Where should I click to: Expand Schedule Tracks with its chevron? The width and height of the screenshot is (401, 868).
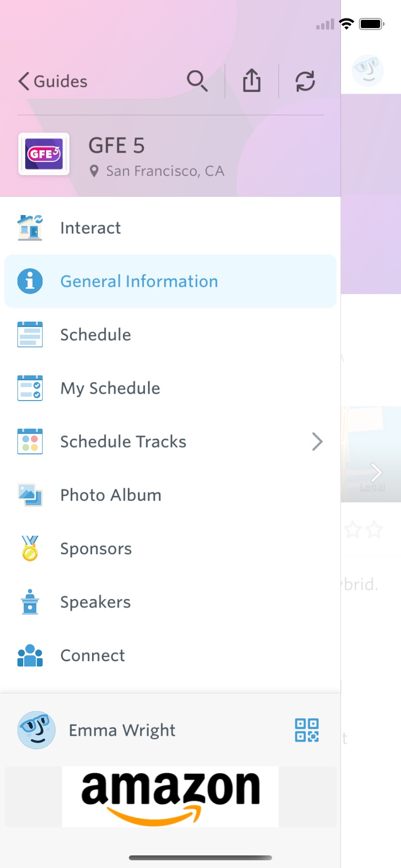tap(318, 441)
